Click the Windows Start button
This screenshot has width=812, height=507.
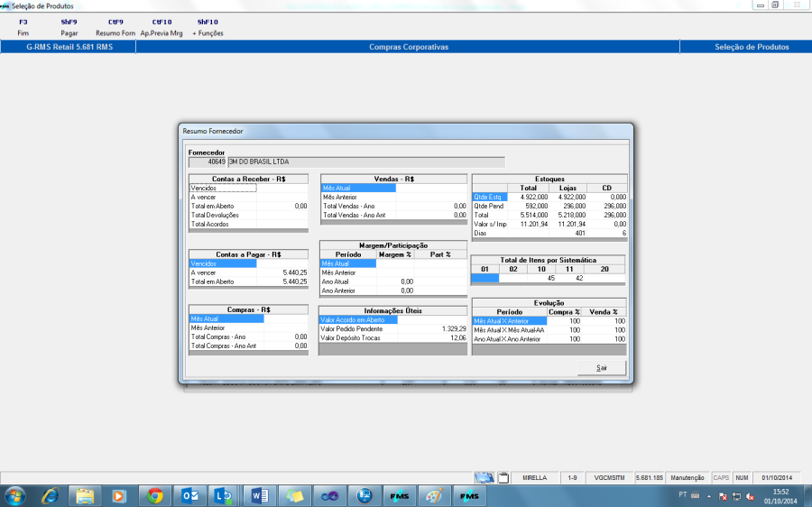[x=15, y=496]
